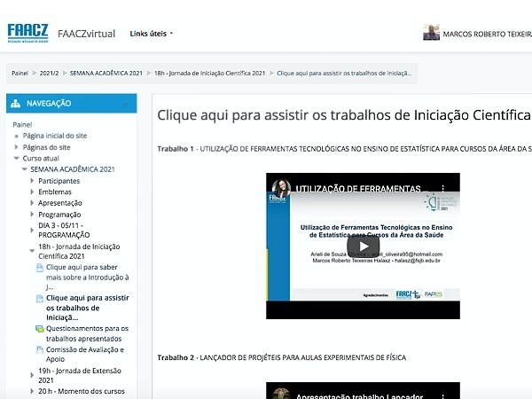Open Questionamentos para os trabalhos apresentados
532x399 pixels.
[x=87, y=333]
